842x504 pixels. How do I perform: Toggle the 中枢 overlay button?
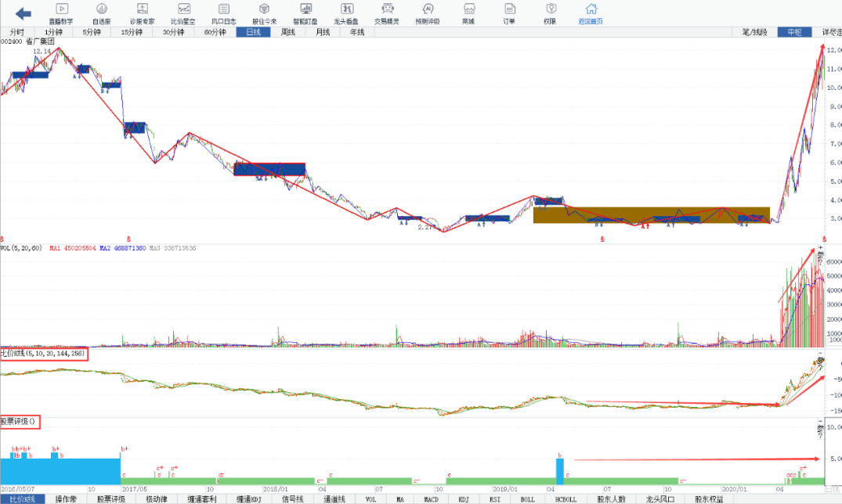794,32
